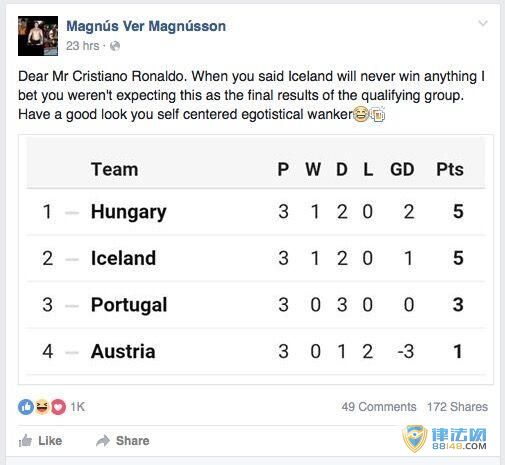Viewport: 505px width, 465px height.
Task: Click the share arrow icon
Action: coord(103,441)
